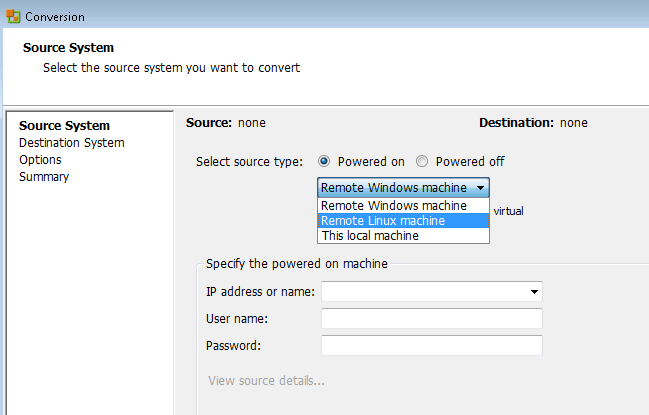Viewport: 649px width, 415px height.
Task: Select the Powered on radio button
Action: point(324,161)
